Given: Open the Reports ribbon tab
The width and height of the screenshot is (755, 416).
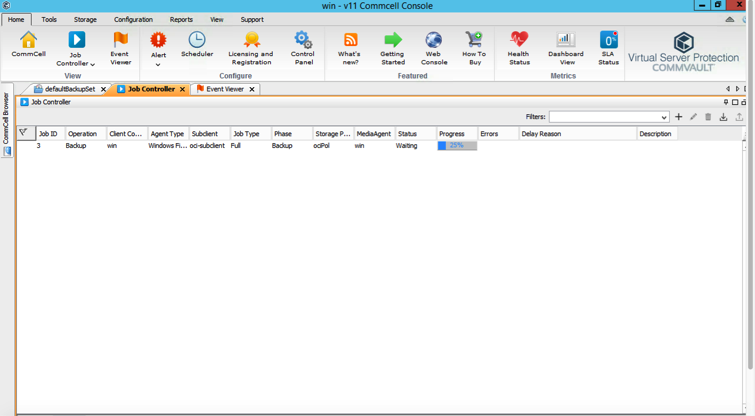Looking at the screenshot, I should tap(181, 20).
